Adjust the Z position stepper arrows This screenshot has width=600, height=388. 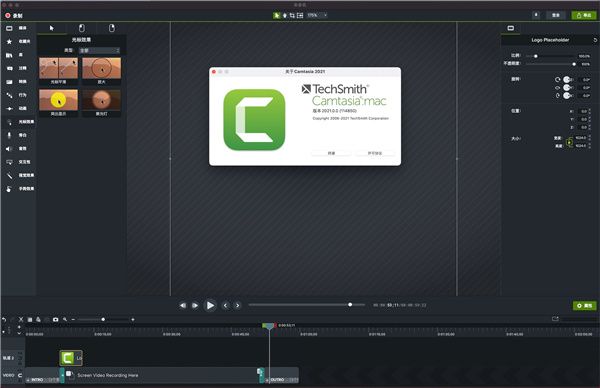pyautogui.click(x=590, y=127)
